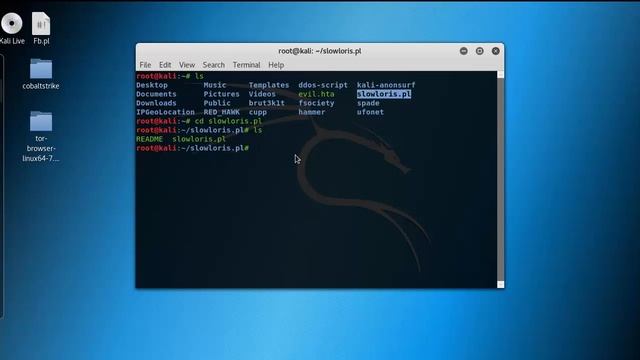Maximize the terminal window
The width and height of the screenshot is (640, 360).
click(480, 51)
